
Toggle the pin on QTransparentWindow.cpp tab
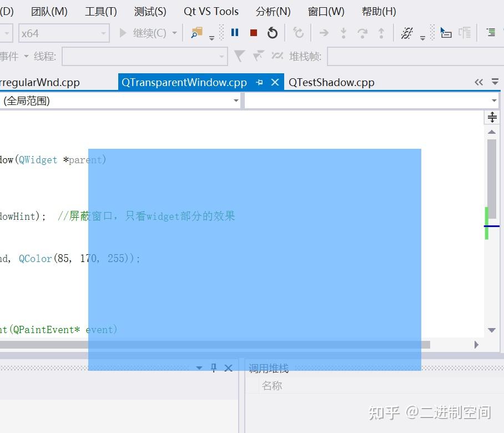point(259,82)
